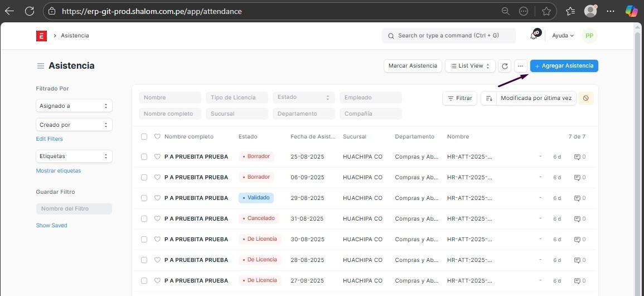Screen dimensions: 644x296
Task: Open the Etiquetas dropdown in sidebar
Action: (x=74, y=156)
